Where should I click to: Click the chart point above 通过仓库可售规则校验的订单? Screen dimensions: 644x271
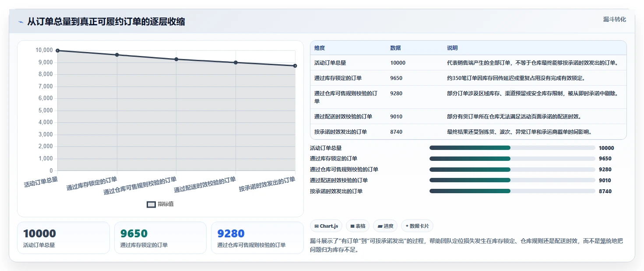tap(176, 59)
